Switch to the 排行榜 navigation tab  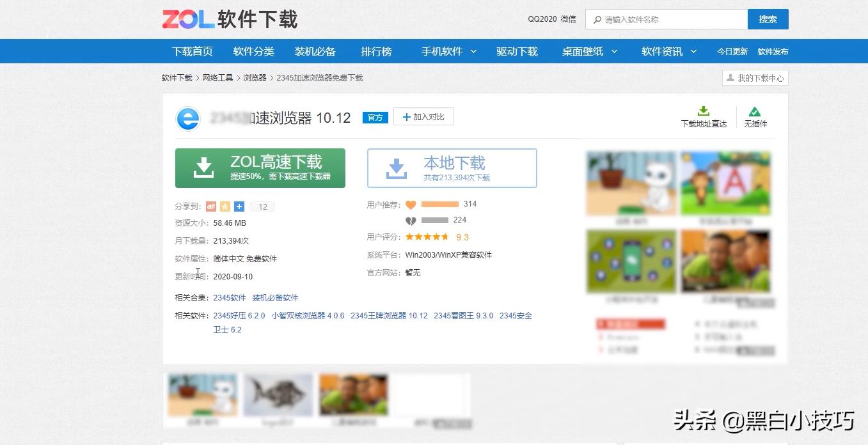pyautogui.click(x=376, y=51)
